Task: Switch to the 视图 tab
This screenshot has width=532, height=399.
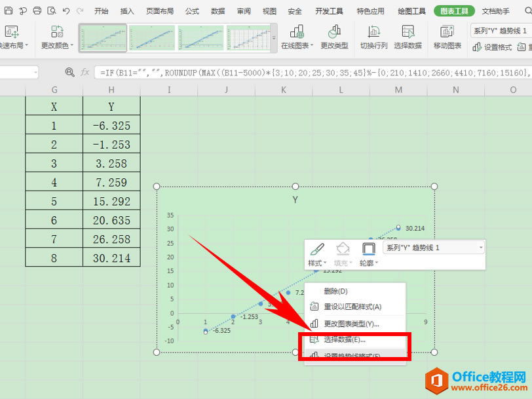Action: (269, 11)
